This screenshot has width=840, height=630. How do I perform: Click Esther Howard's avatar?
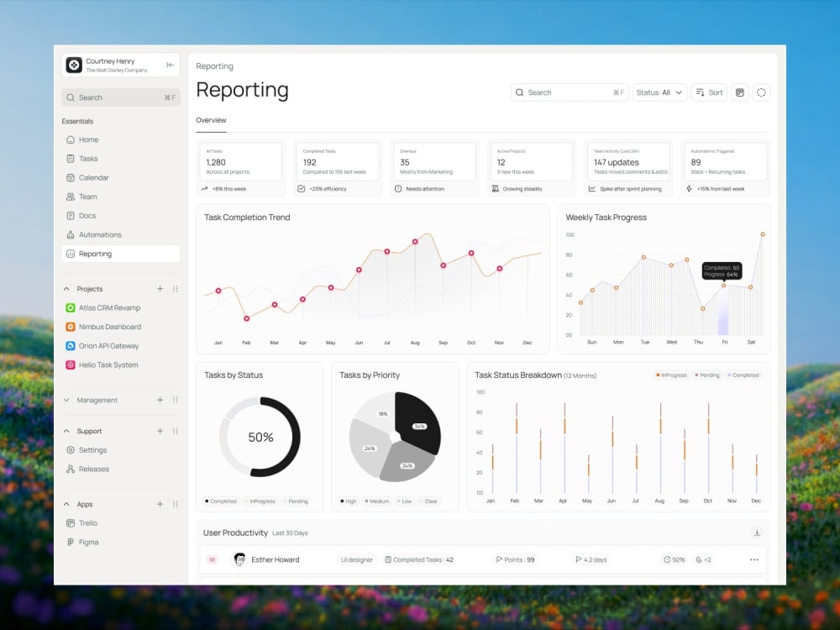pyautogui.click(x=239, y=559)
